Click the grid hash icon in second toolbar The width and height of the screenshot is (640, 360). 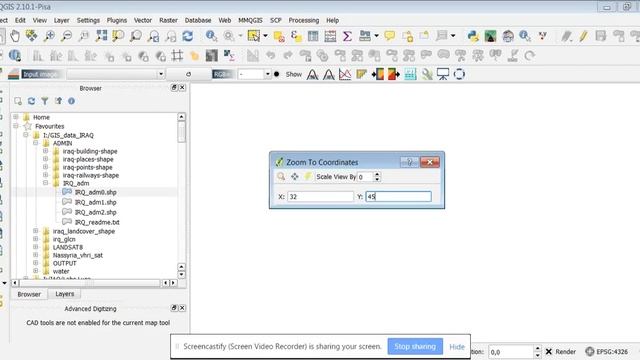coord(177,55)
